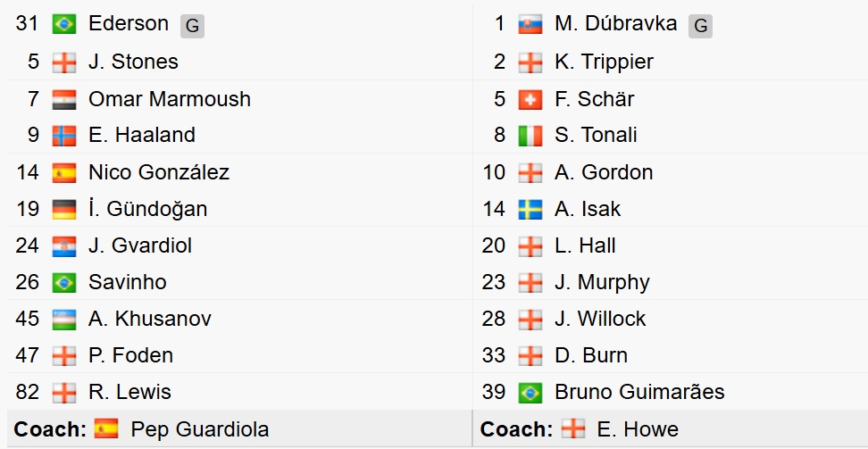Viewport: 868px width, 449px height.
Task: Open the Bruno Guimarães player link
Action: 639,392
